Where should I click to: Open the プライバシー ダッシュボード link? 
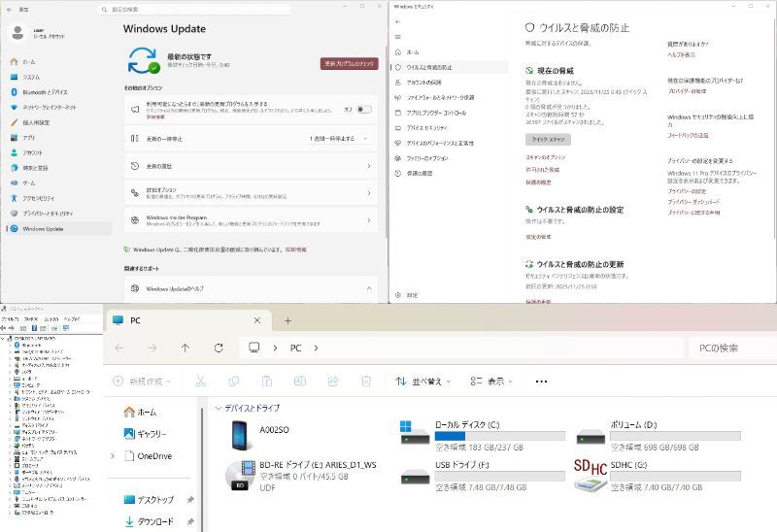[693, 202]
